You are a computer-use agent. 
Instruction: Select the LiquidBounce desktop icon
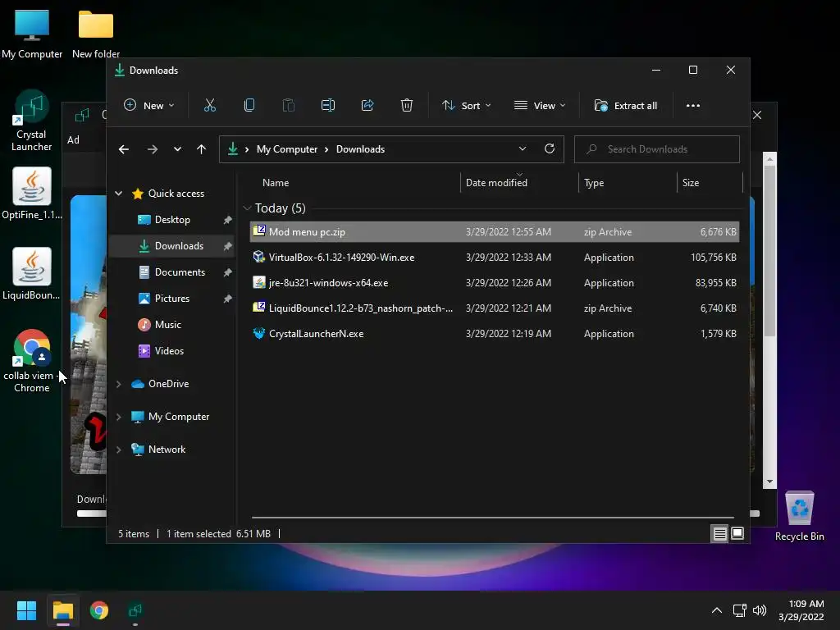coord(32,274)
